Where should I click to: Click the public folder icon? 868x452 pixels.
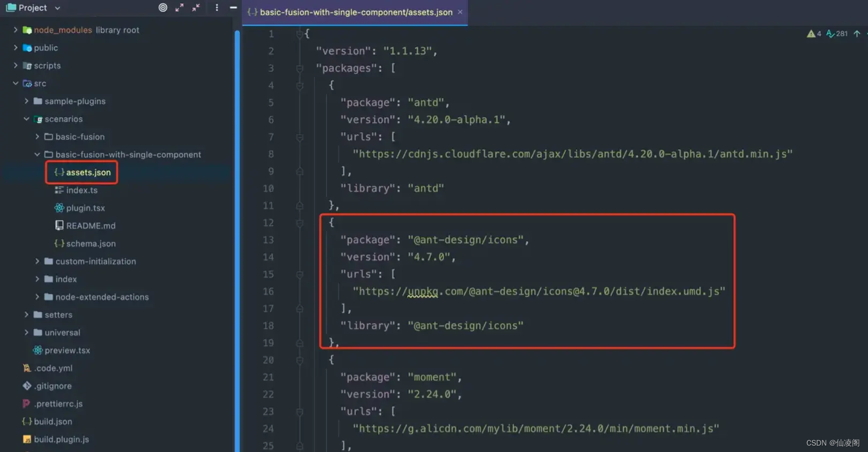pyautogui.click(x=27, y=48)
